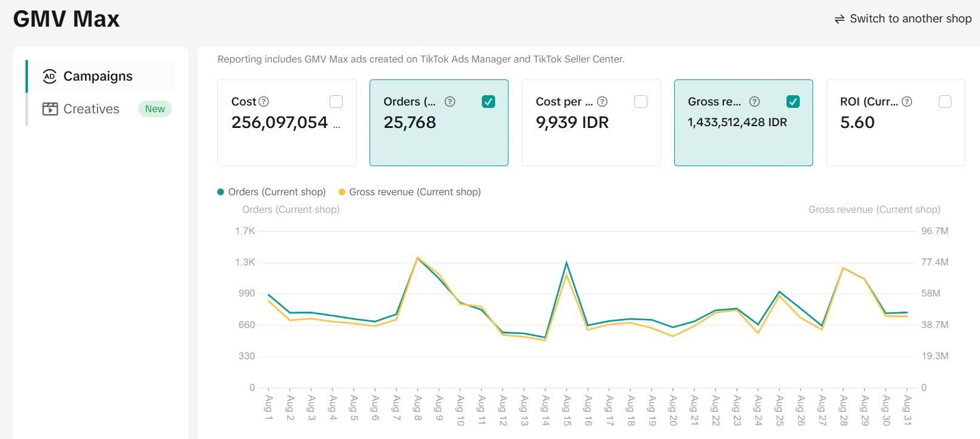Open the Cost per order help icon
The height and width of the screenshot is (439, 980).
(x=602, y=102)
